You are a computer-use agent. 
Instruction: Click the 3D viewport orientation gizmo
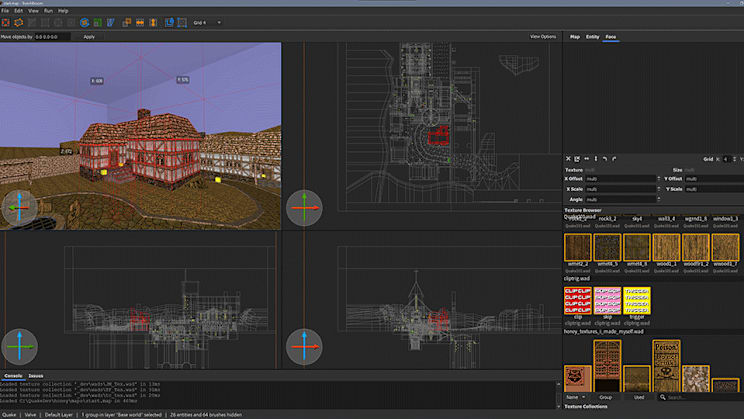pyautogui.click(x=19, y=208)
